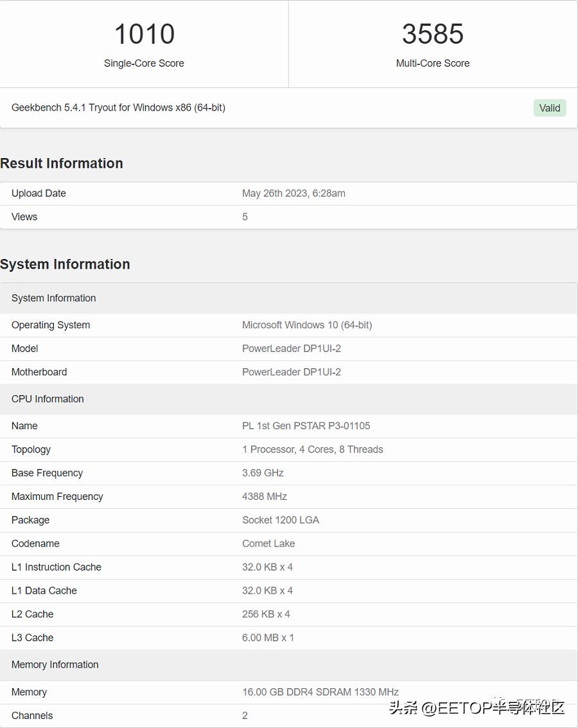
Task: Click the Topology row value
Action: (312, 450)
